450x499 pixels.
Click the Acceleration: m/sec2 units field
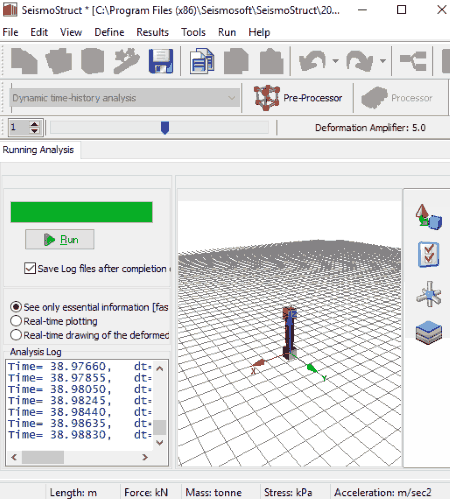click(x=383, y=492)
